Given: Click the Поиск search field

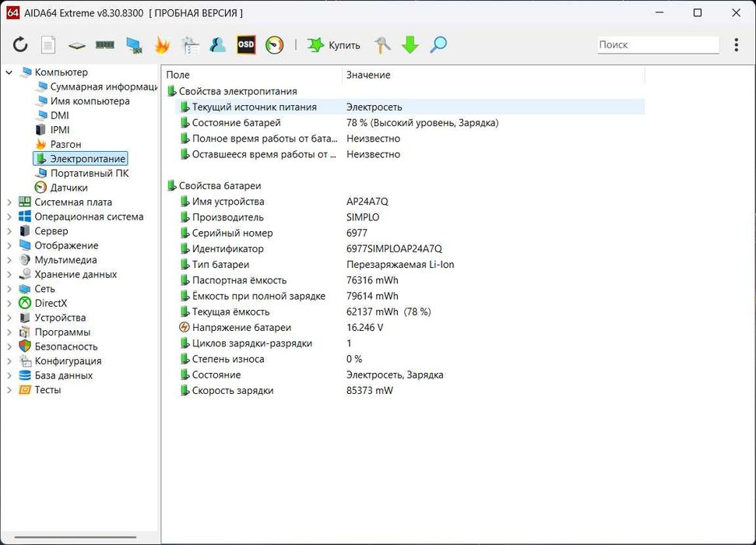Looking at the screenshot, I should coord(658,45).
